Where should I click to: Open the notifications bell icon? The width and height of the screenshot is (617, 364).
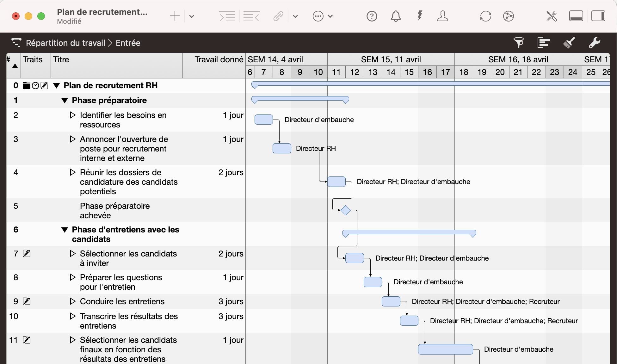[x=396, y=16]
